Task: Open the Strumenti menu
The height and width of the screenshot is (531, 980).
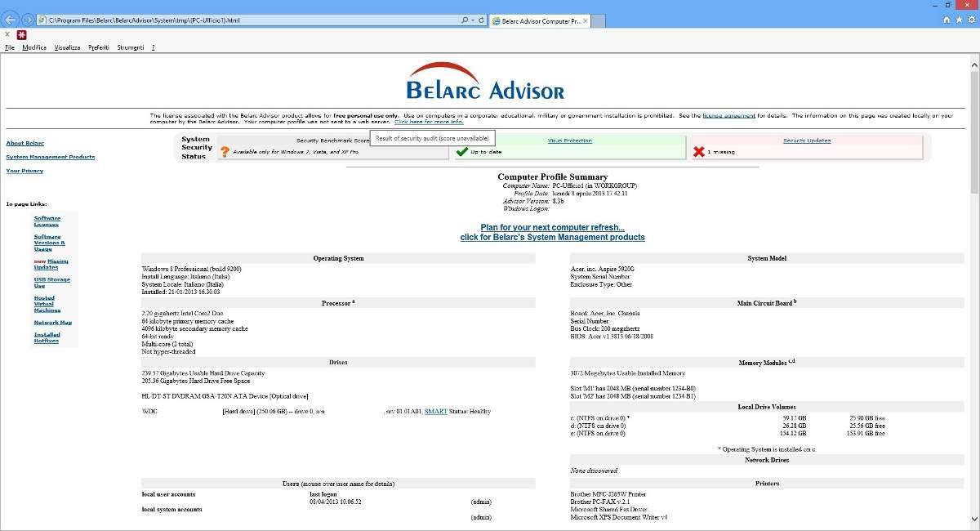Action: (131, 47)
